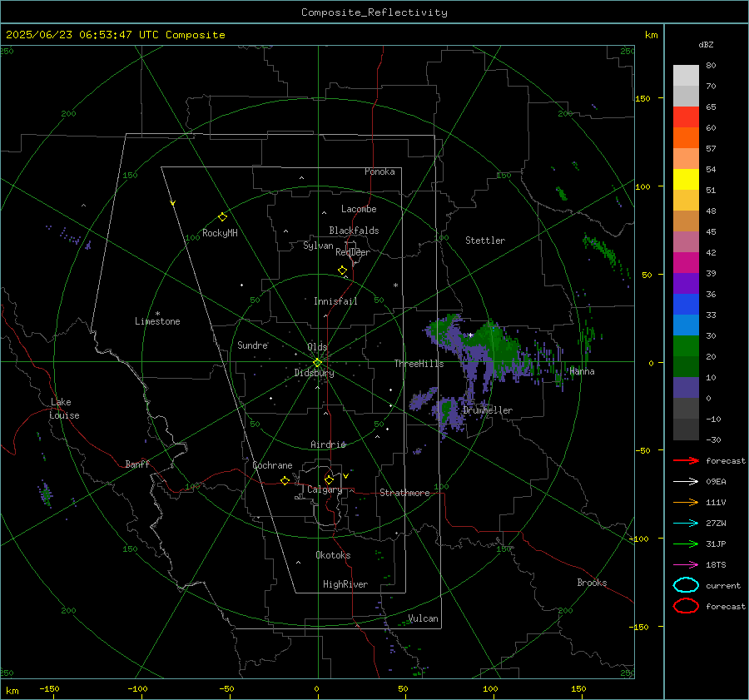Click the white 09EA arrow in legend
The width and height of the screenshot is (749, 700).
[x=686, y=482]
